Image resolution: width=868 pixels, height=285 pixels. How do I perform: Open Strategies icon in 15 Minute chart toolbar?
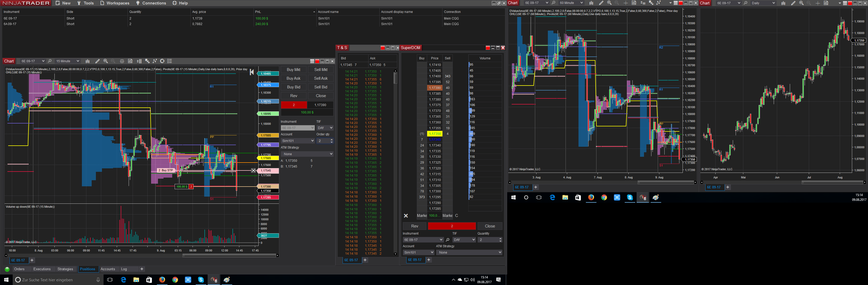pyautogui.click(x=155, y=61)
